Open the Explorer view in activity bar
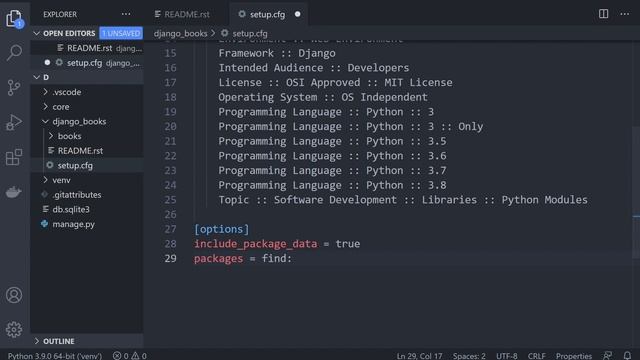Screen dimensions: 640x360 coord(14,18)
